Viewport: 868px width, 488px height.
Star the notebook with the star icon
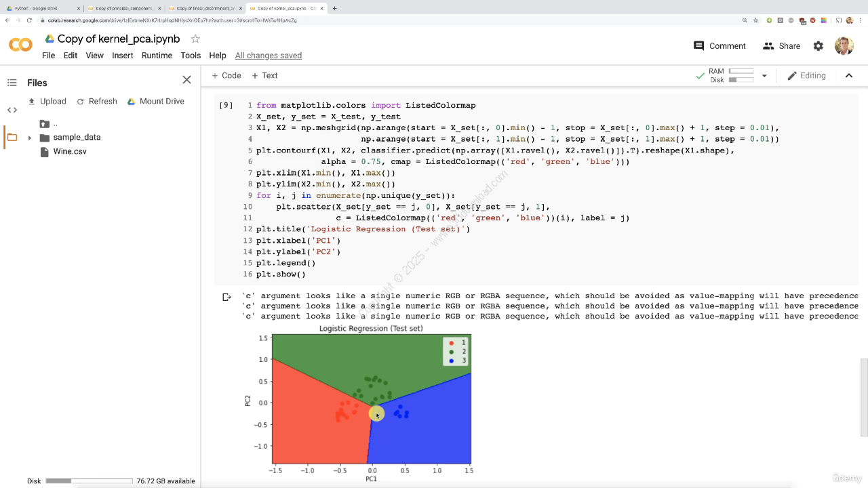(x=195, y=39)
